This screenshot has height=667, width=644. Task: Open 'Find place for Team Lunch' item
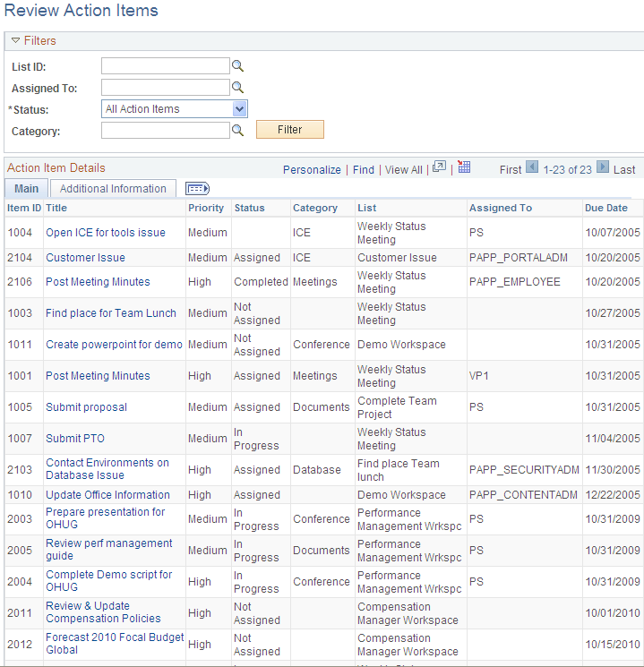tap(111, 313)
